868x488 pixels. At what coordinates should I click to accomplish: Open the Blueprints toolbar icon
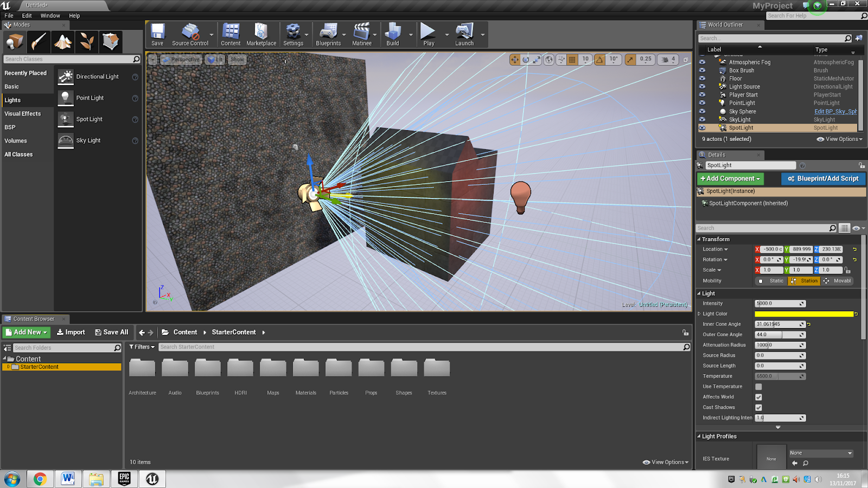(x=328, y=35)
